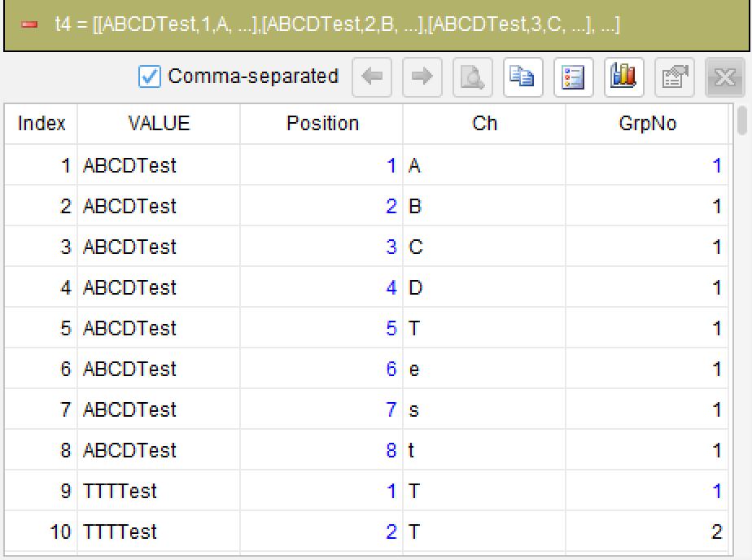Click the Ch column header
Image resolution: width=752 pixels, height=560 pixels.
[x=484, y=124]
